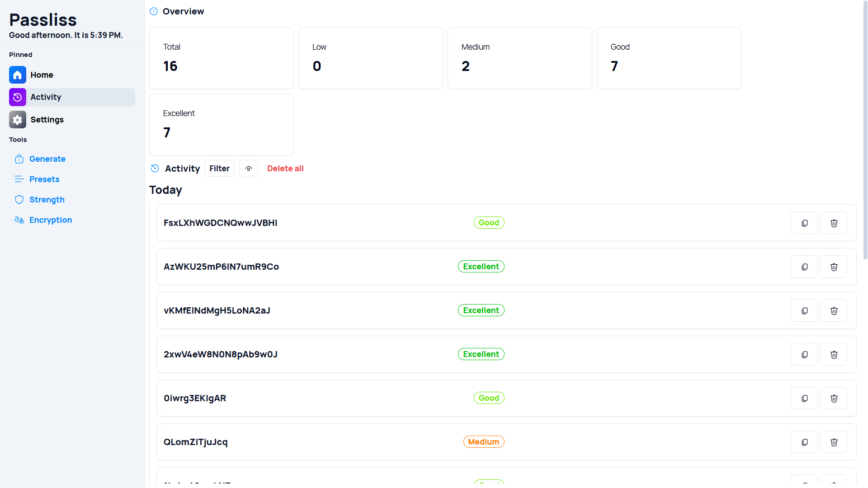The image size is (868, 488).
Task: Click the Total passwords card
Action: pyautogui.click(x=222, y=58)
